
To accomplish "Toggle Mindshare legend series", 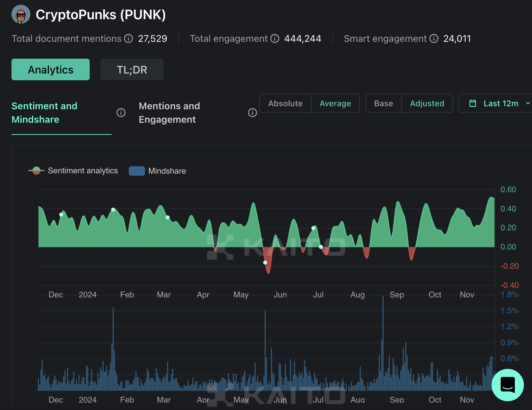I will point(157,171).
